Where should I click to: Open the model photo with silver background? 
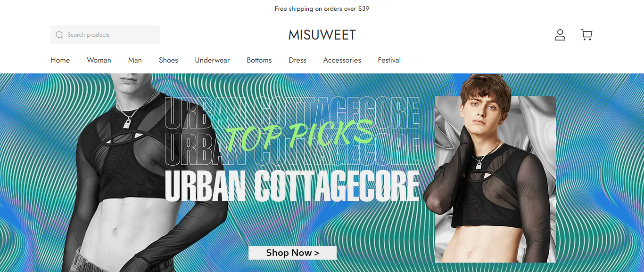(x=495, y=179)
